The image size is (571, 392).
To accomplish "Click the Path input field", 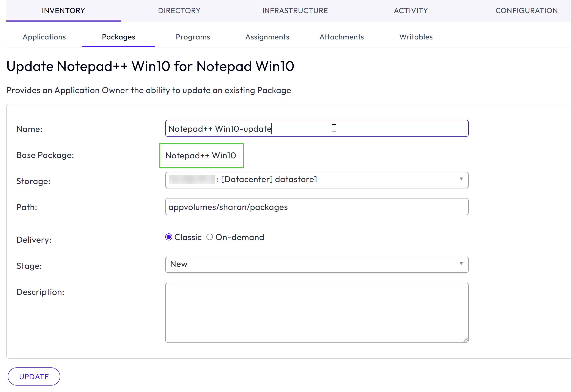I will coord(317,207).
